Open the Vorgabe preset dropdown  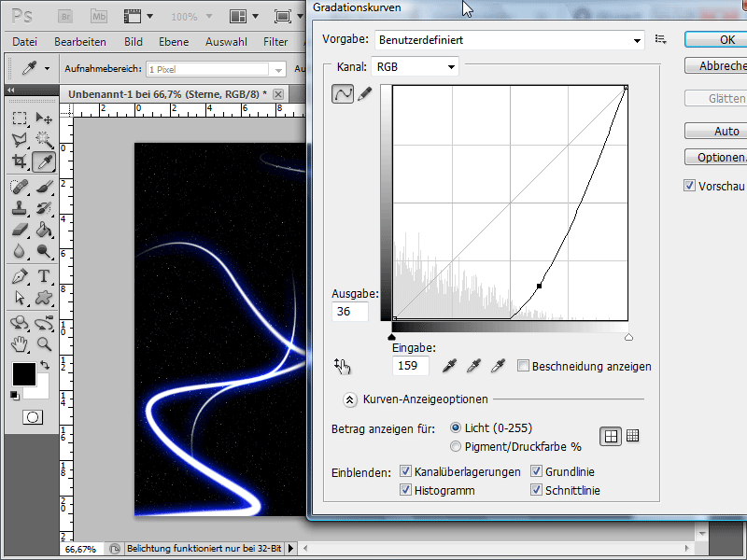point(510,40)
